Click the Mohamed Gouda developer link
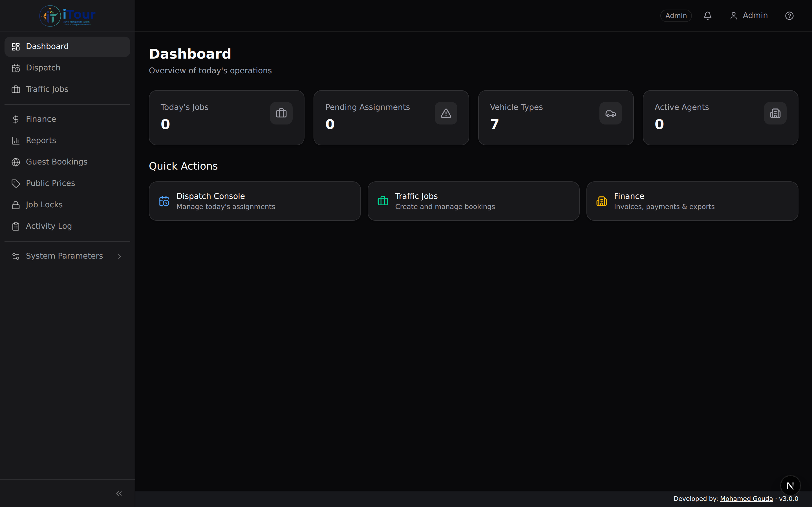The image size is (812, 507). pos(746,499)
